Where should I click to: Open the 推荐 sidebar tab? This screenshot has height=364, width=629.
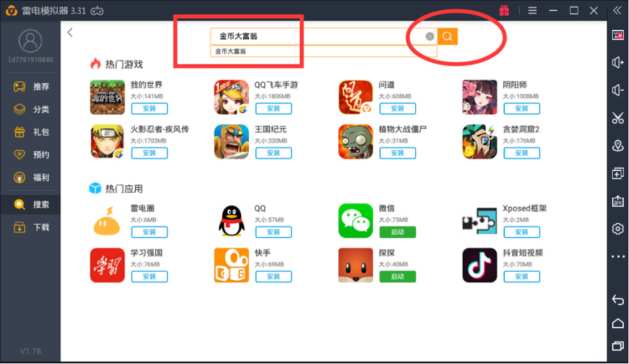click(x=31, y=87)
